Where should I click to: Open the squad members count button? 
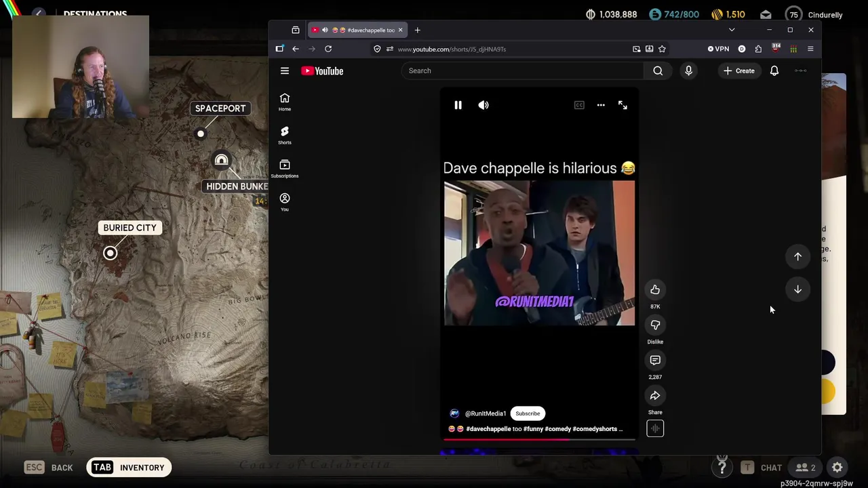pyautogui.click(x=805, y=468)
